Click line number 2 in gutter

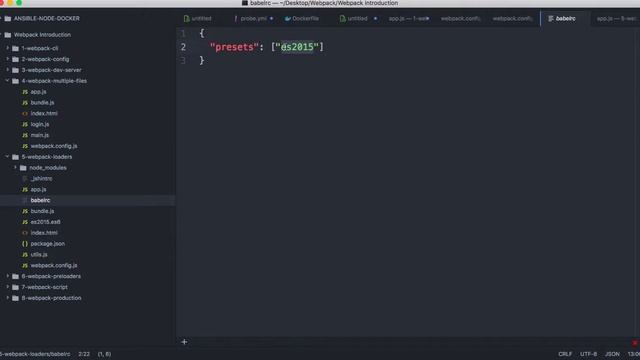click(x=183, y=47)
